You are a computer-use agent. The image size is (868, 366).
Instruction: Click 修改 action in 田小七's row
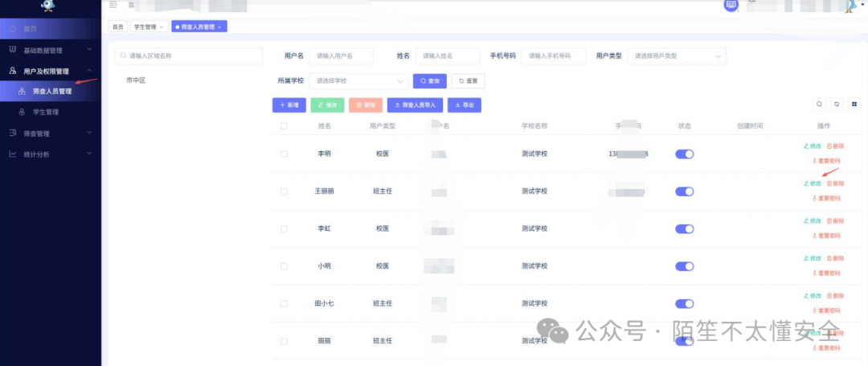tap(812, 296)
